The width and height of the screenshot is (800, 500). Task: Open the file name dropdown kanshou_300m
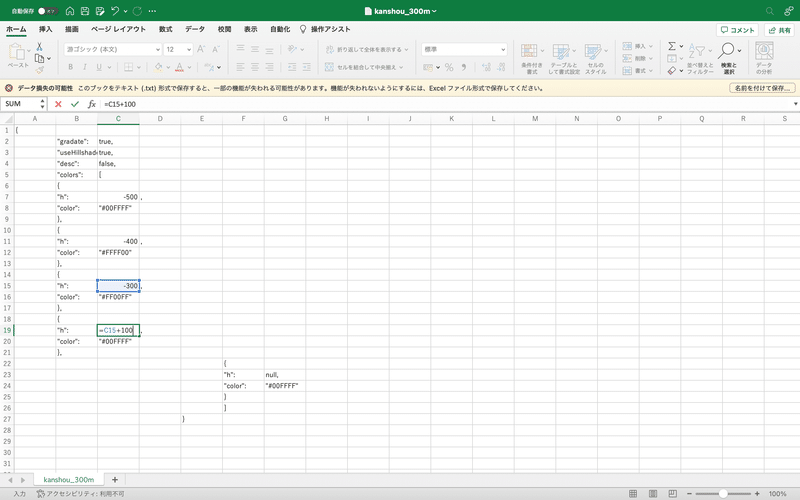[x=434, y=11]
